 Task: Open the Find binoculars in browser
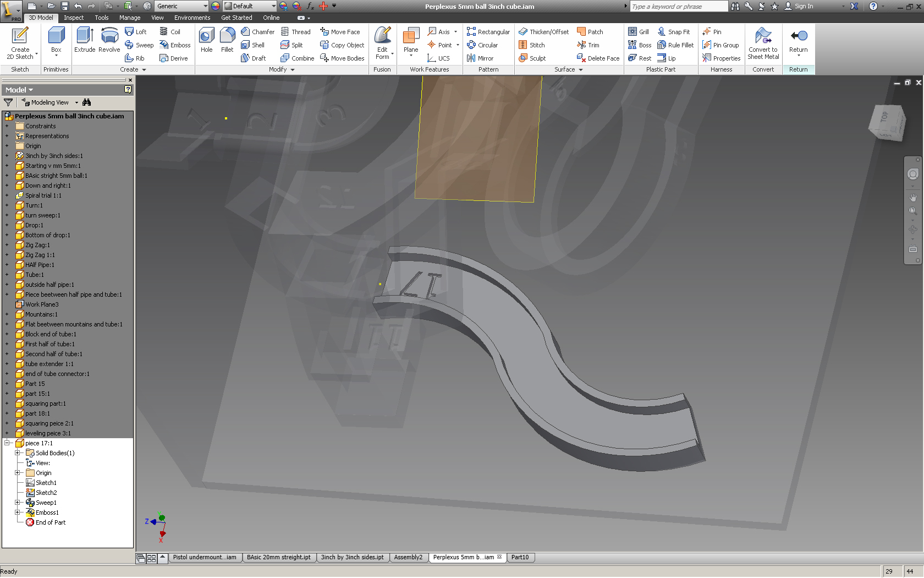click(86, 102)
